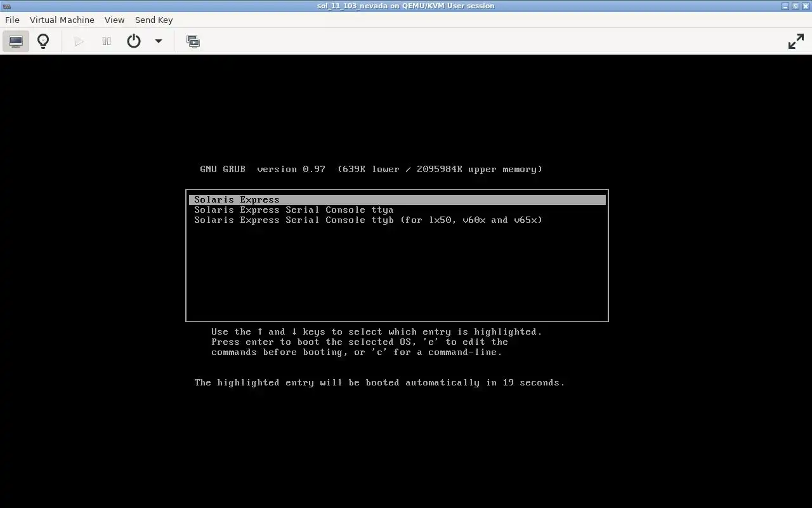Pause the virtual machine
Screen dimensions: 812x508
107,41
